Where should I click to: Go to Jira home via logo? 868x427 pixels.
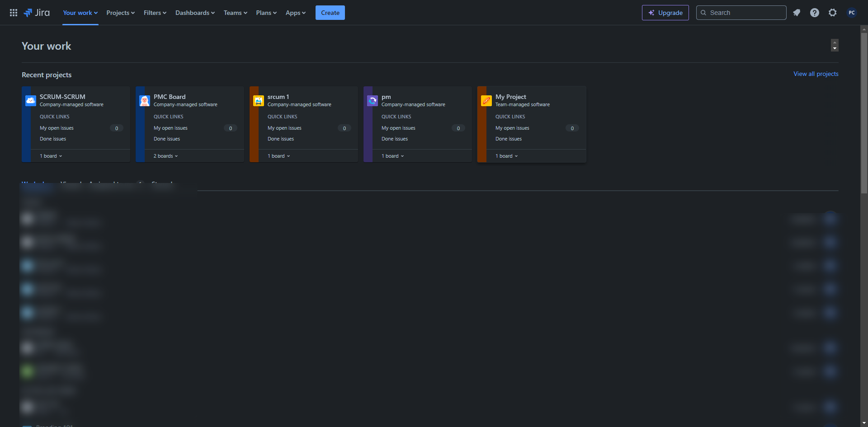pos(37,13)
